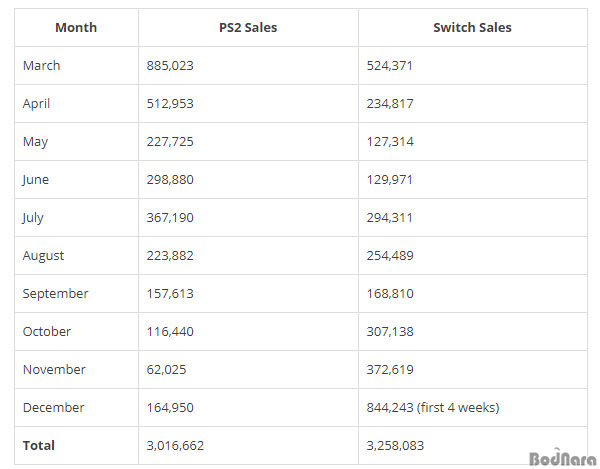Select the December row label
The height and width of the screenshot is (469, 600).
click(x=54, y=408)
